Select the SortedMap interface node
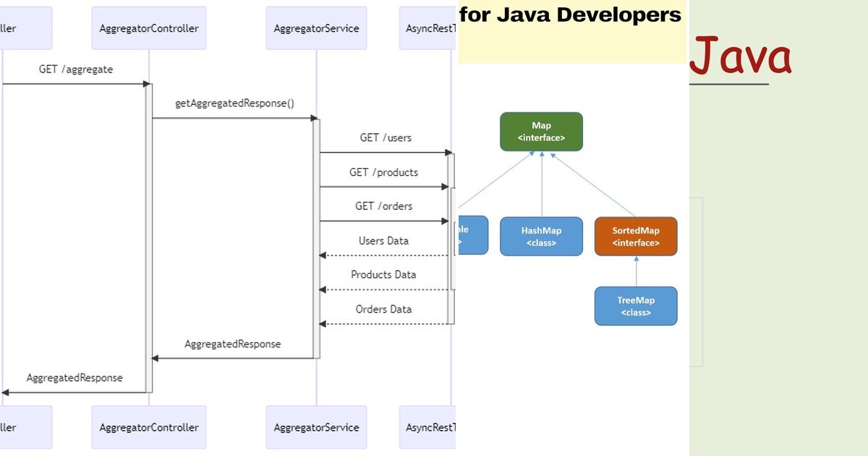 tap(635, 236)
